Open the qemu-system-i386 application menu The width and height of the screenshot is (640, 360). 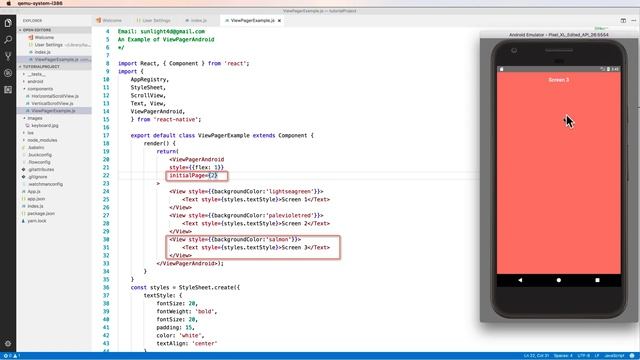(40, 3)
